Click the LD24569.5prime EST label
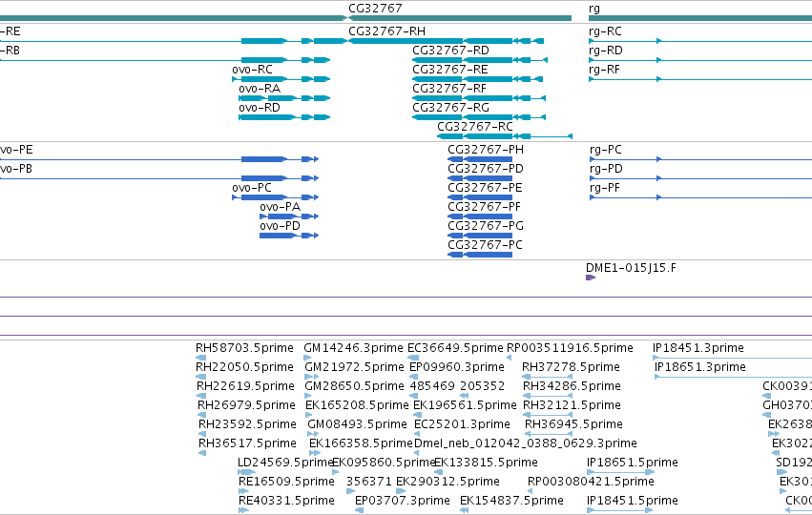Image resolution: width=812 pixels, height=515 pixels. pyautogui.click(x=285, y=463)
